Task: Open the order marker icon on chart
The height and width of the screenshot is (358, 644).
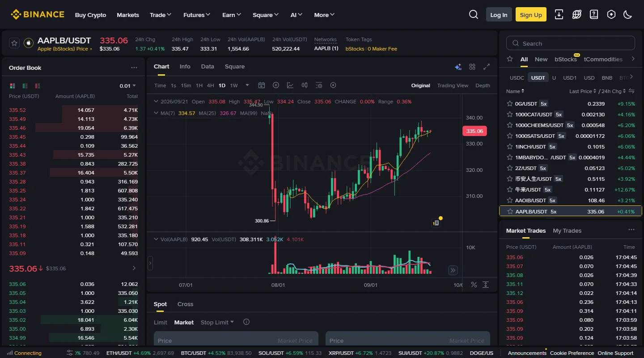Action: (x=436, y=222)
